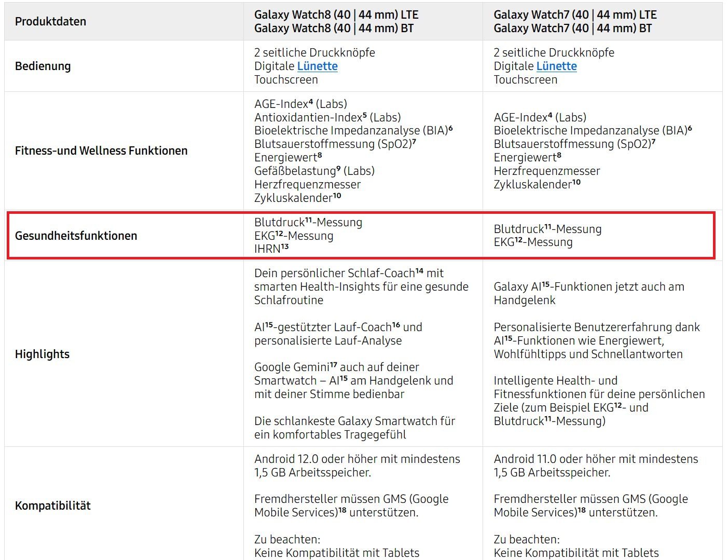Click Herzfrequenzmesser in Watch7 column
The width and height of the screenshot is (728, 560).
[547, 171]
